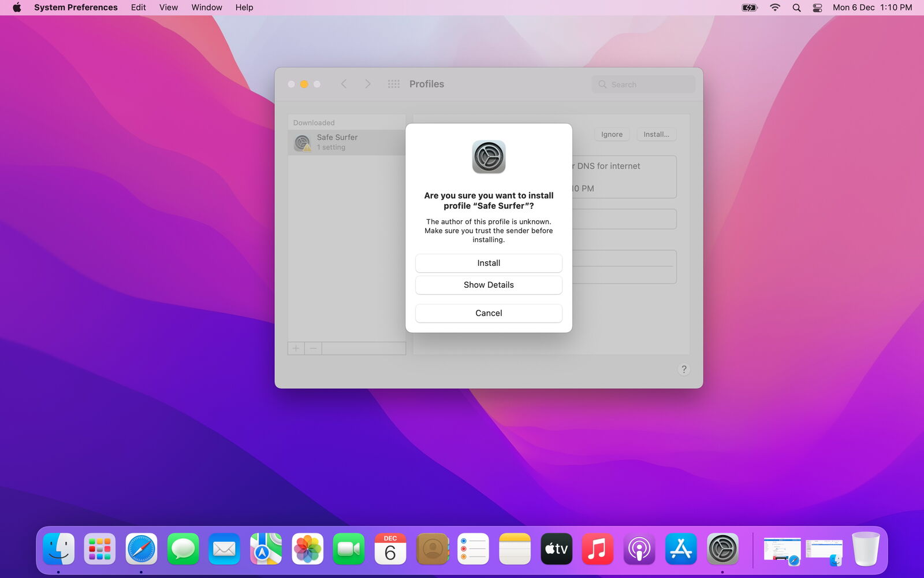
Task: Open FaceTime from the Dock
Action: coord(349,549)
